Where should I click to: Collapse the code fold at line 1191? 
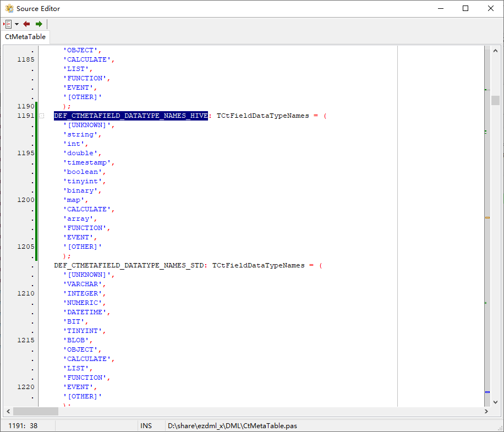coord(41,116)
